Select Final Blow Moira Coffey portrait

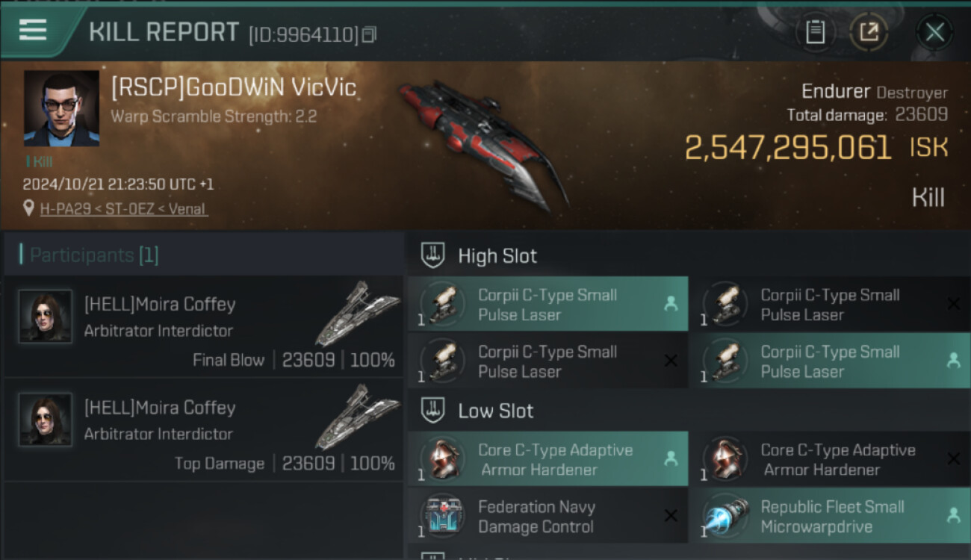tap(46, 317)
